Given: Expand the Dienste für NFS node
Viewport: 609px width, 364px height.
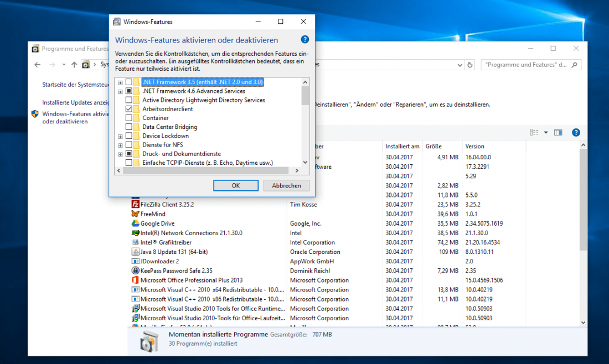Looking at the screenshot, I should tap(120, 144).
